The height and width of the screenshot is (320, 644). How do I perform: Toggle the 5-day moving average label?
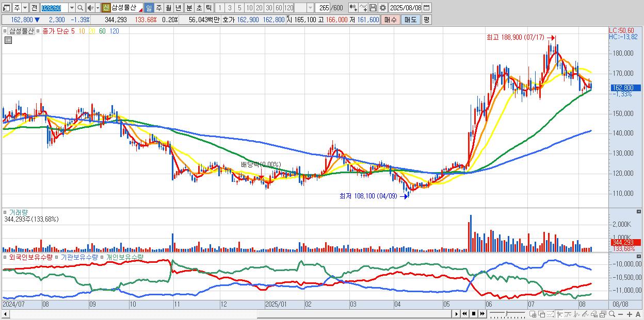pyautogui.click(x=72, y=31)
